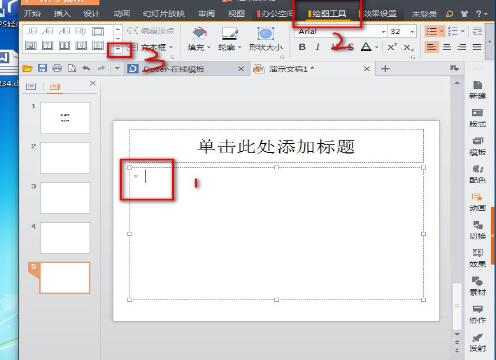Expand the 填充 fill dropdown arrow
The width and height of the screenshot is (496, 360).
[209, 48]
